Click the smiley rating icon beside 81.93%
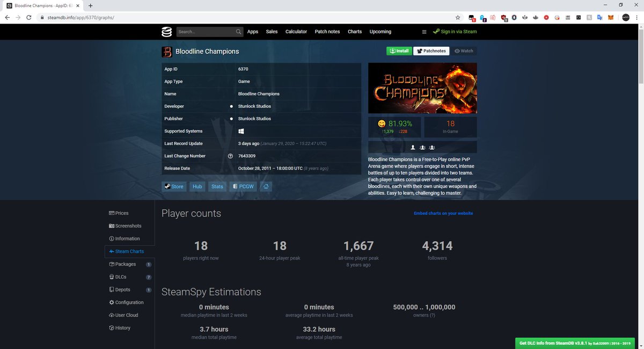This screenshot has width=644, height=349. click(x=382, y=123)
